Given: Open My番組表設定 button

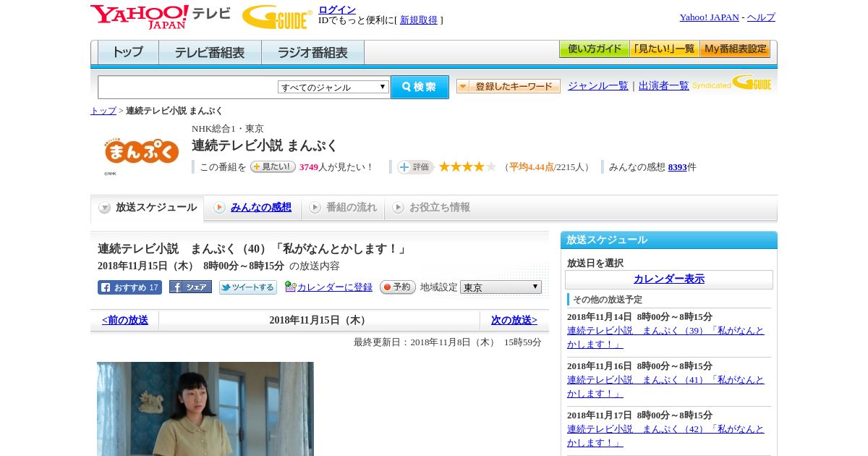Looking at the screenshot, I should (735, 49).
